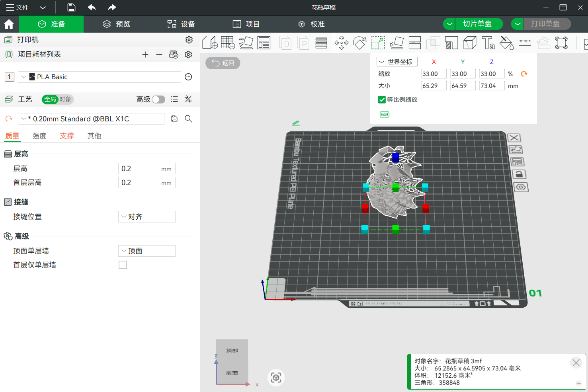Toggle the Advanced (高级) switch
The width and height of the screenshot is (588, 392).
pyautogui.click(x=158, y=99)
